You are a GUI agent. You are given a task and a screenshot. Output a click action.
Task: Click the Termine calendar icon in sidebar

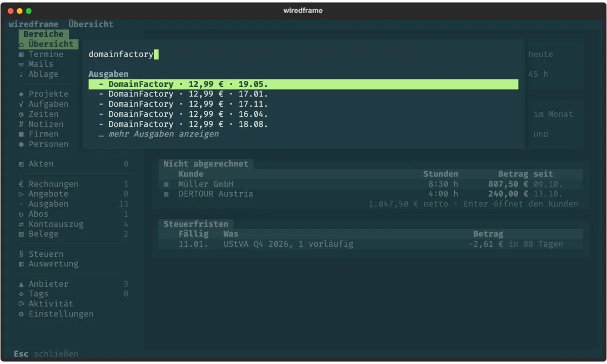(x=21, y=54)
